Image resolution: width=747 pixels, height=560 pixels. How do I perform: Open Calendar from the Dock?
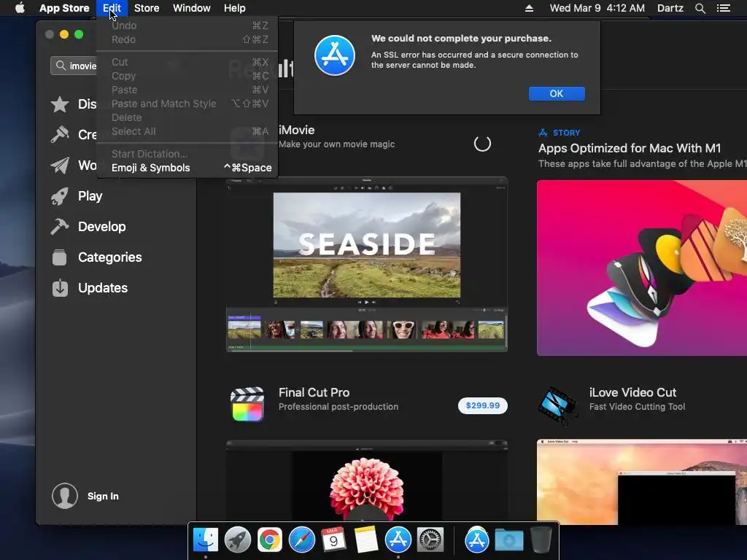pyautogui.click(x=334, y=540)
